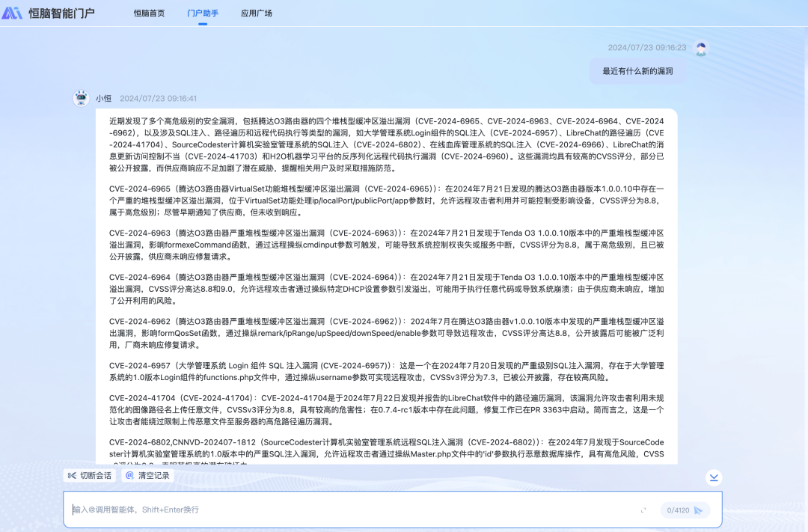Click the scissors icon for 切断会话
Viewport: 808px width, 532px height.
(71, 475)
